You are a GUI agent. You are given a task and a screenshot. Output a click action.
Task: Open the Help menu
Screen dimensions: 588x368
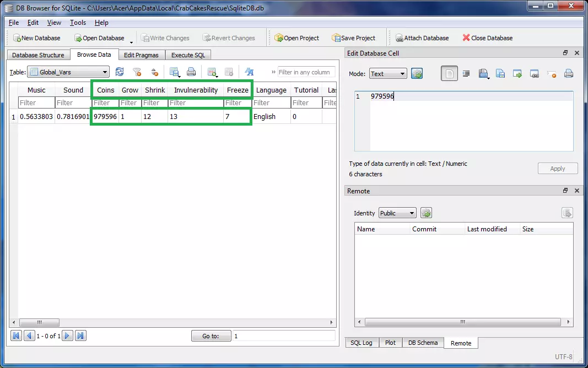click(101, 23)
